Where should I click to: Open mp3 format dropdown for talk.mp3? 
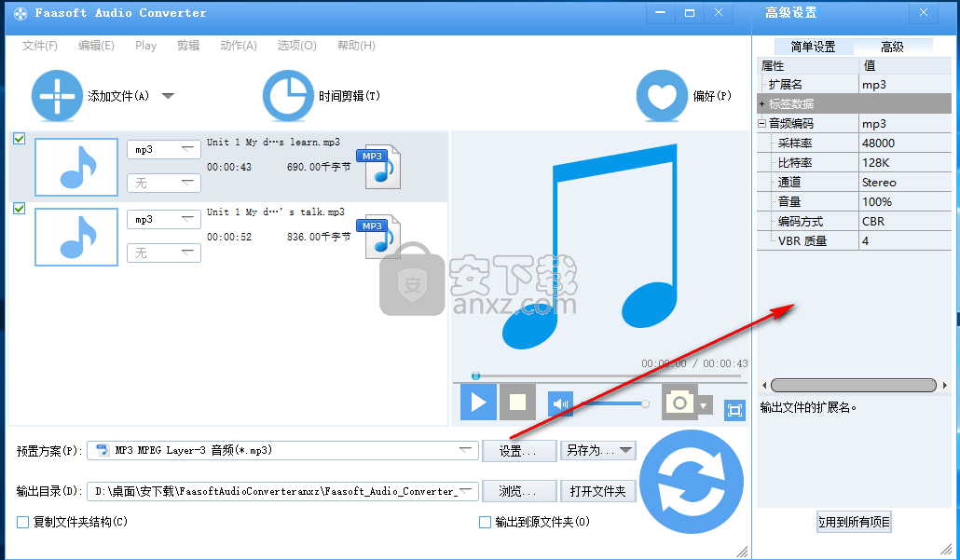[164, 219]
